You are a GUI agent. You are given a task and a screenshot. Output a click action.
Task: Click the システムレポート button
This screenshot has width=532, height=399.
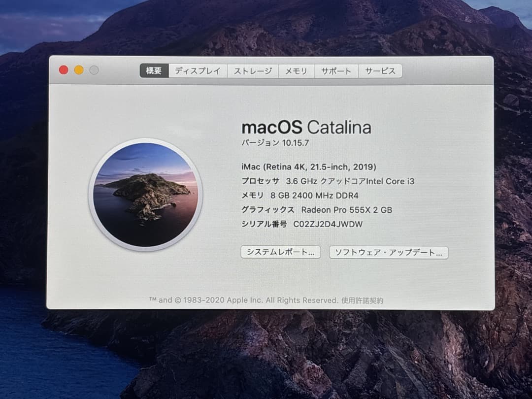(280, 252)
